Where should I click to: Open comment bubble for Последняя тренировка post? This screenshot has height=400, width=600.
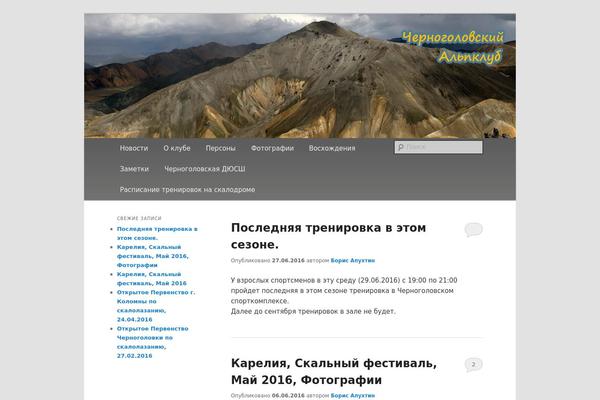click(x=473, y=230)
